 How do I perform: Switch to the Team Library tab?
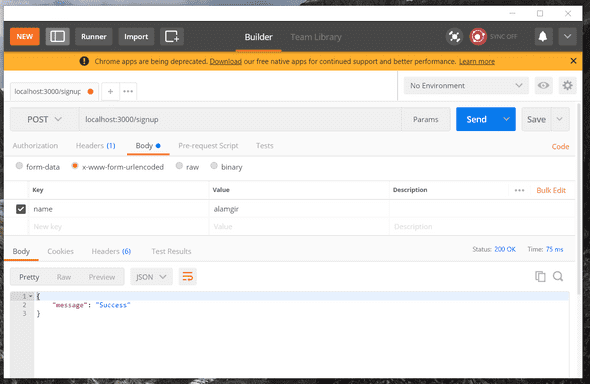tap(316, 37)
